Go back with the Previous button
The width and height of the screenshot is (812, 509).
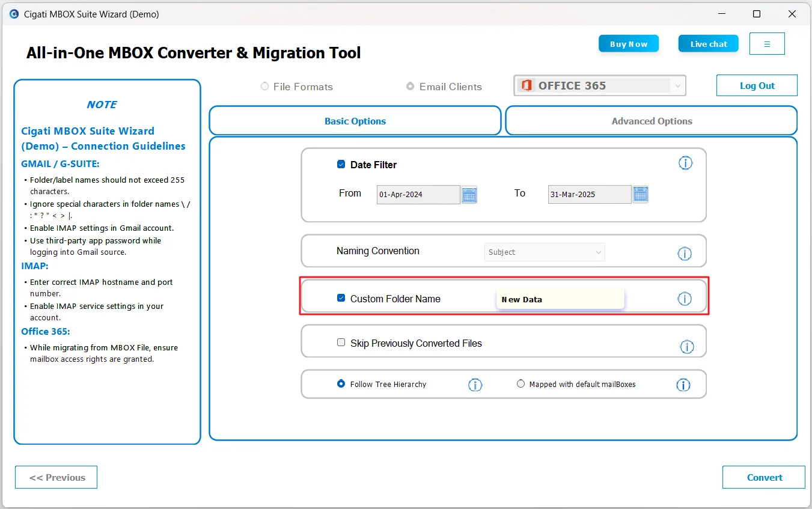pyautogui.click(x=56, y=477)
